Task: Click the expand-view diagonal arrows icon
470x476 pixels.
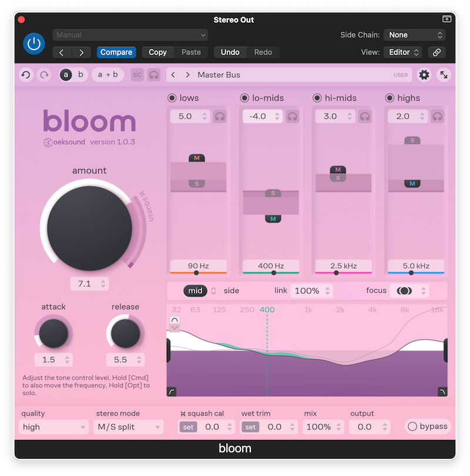Action: (x=444, y=75)
